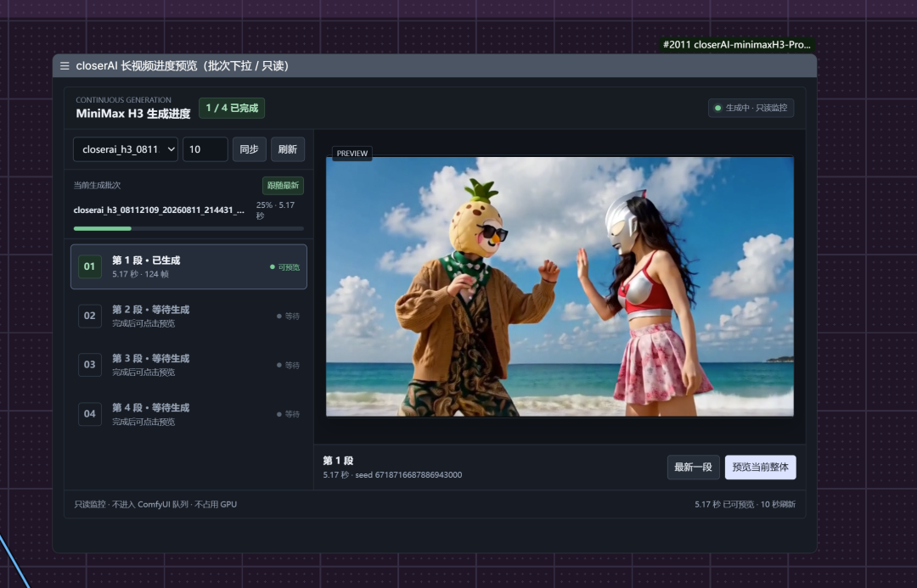This screenshot has width=917, height=588.
Task: Open the hamburger menu in title bar
Action: 65,66
